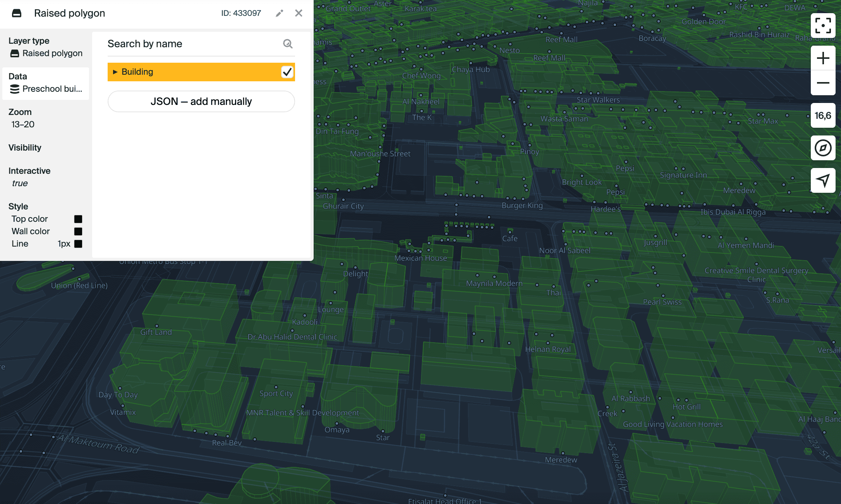Reset map orientation with the compass icon

(823, 148)
